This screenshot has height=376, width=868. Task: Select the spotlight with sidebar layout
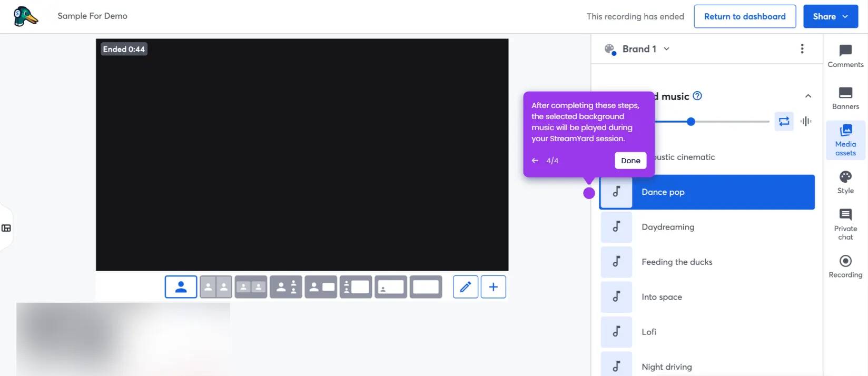[x=286, y=287]
